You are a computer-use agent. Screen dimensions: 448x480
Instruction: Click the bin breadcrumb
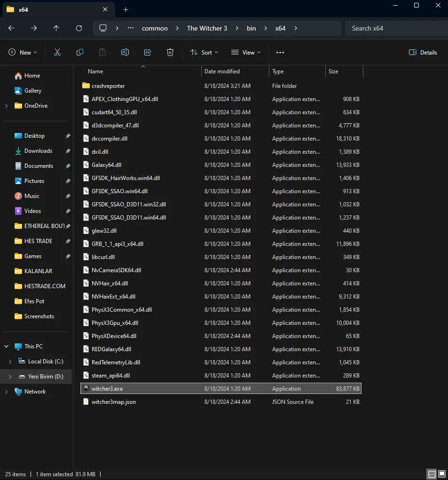point(251,28)
